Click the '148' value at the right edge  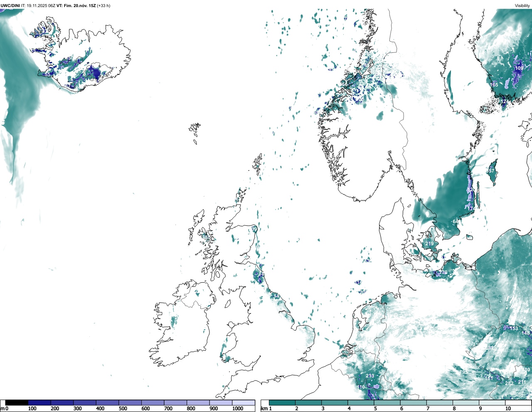(x=526, y=333)
